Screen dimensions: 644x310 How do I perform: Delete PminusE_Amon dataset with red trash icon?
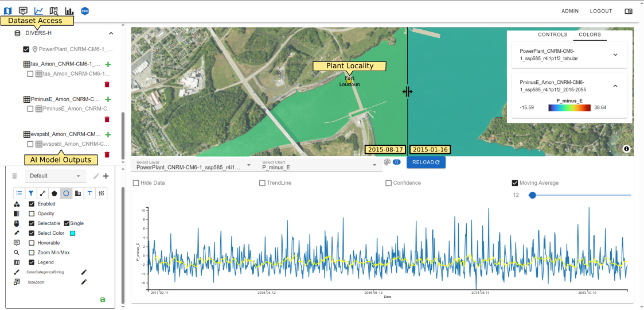point(107,119)
